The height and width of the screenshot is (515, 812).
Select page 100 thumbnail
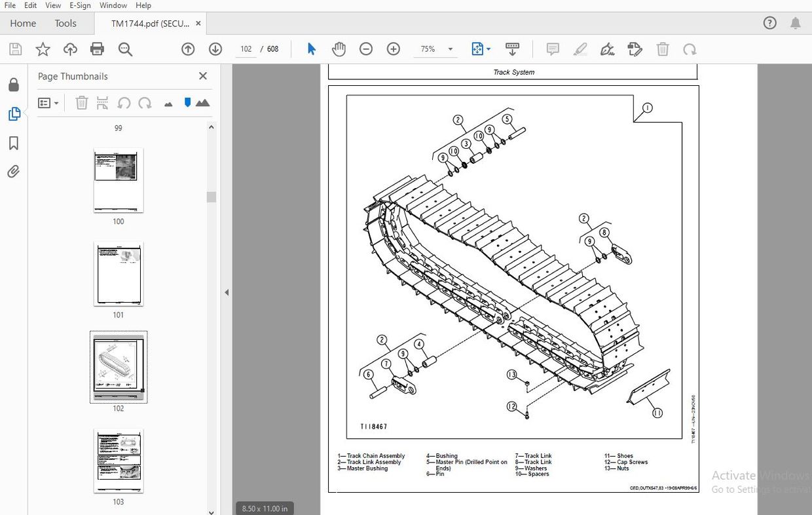point(119,181)
